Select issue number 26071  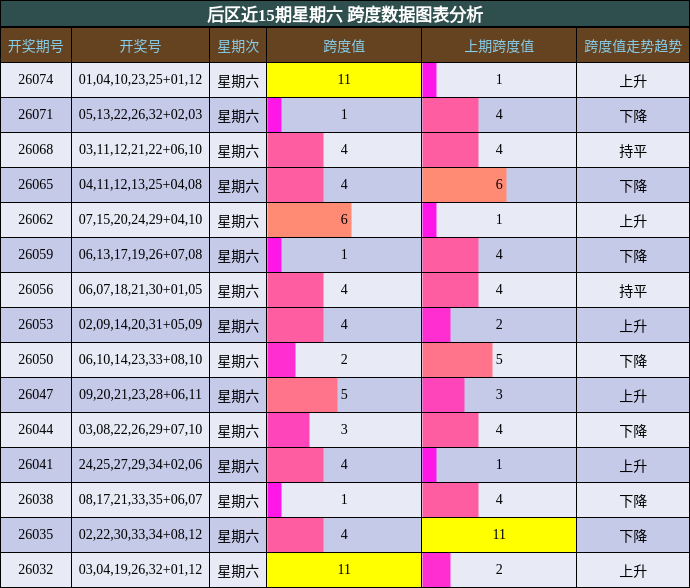pos(36,114)
